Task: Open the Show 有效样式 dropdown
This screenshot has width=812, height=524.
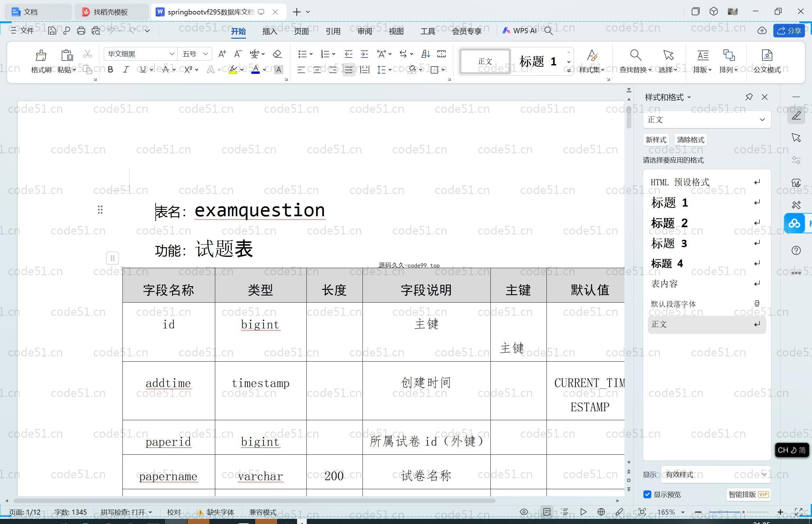Action: click(x=715, y=474)
